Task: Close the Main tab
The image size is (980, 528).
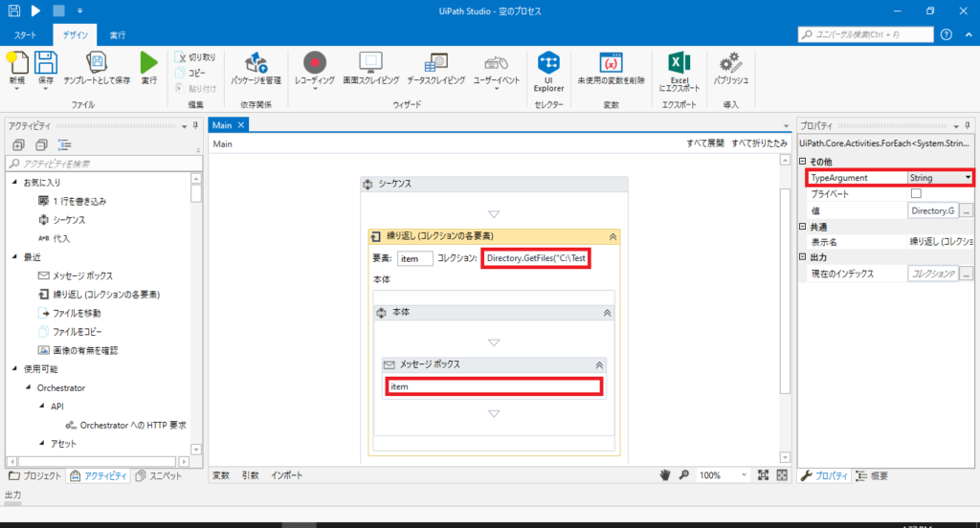Action: [x=240, y=125]
